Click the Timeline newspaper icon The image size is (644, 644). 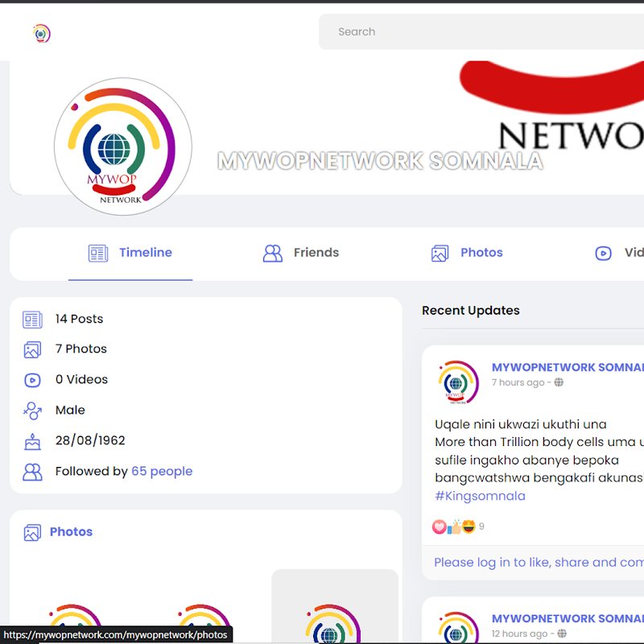[x=98, y=253]
